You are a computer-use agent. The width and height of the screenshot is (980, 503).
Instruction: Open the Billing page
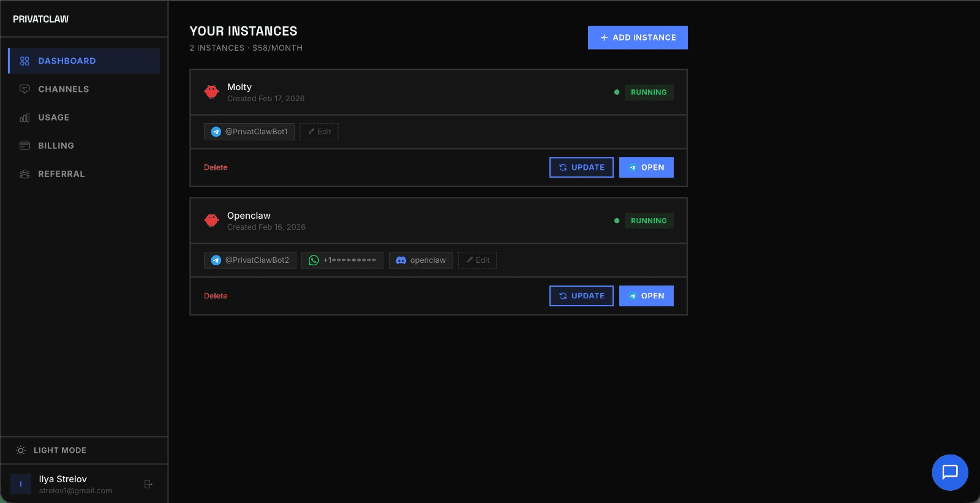[x=56, y=146]
